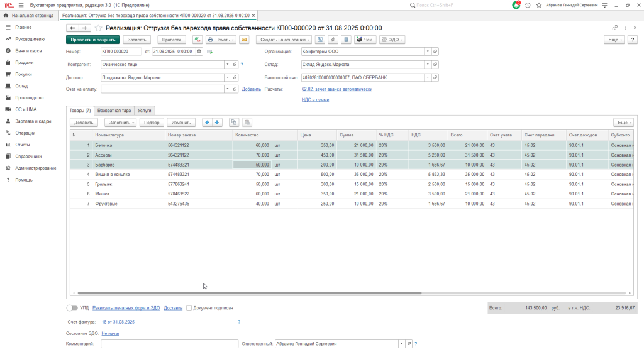
Task: Click the Провести и закрыть button
Action: pyautogui.click(x=92, y=40)
